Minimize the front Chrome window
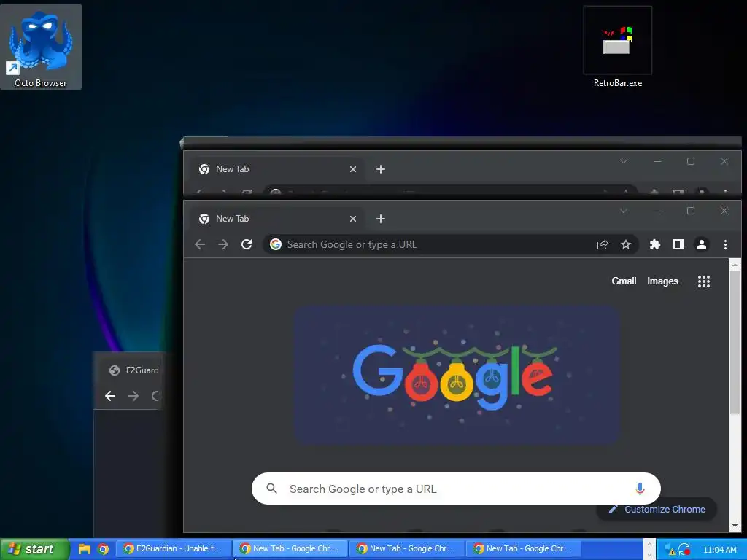The height and width of the screenshot is (560, 747). 657,211
